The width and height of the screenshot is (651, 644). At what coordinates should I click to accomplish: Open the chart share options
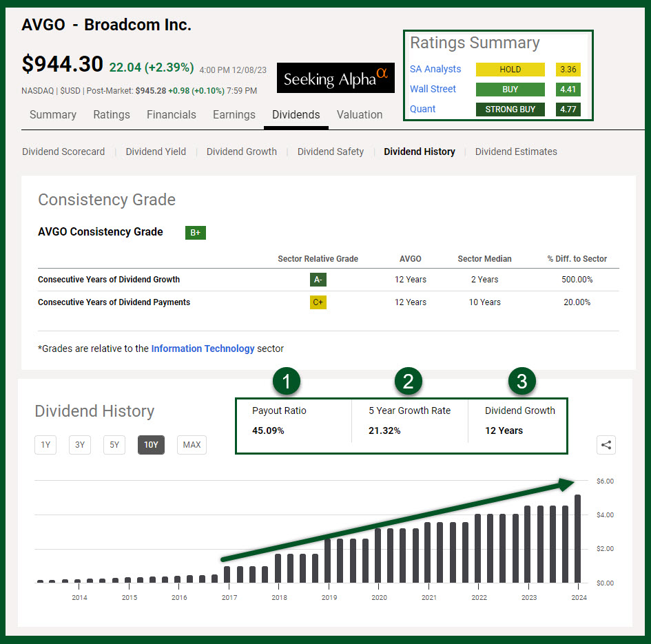606,445
